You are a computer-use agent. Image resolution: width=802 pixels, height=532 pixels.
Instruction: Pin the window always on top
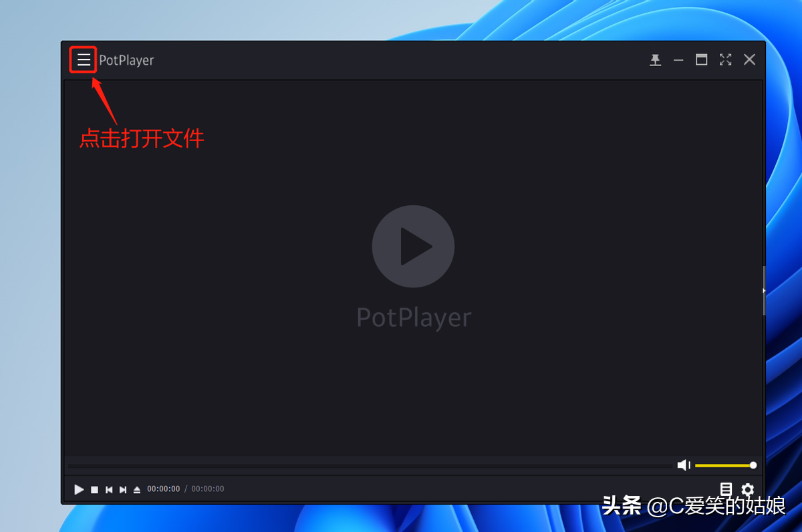click(x=656, y=60)
